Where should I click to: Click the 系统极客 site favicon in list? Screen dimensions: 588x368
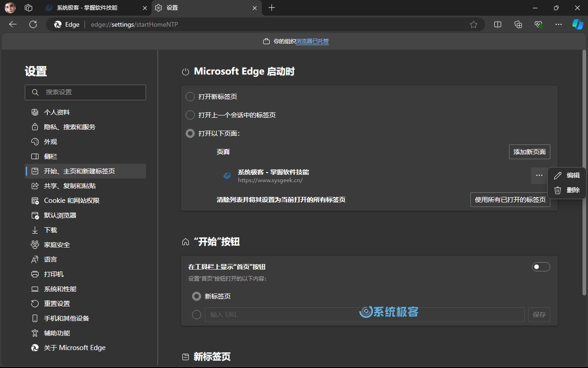[x=226, y=176]
